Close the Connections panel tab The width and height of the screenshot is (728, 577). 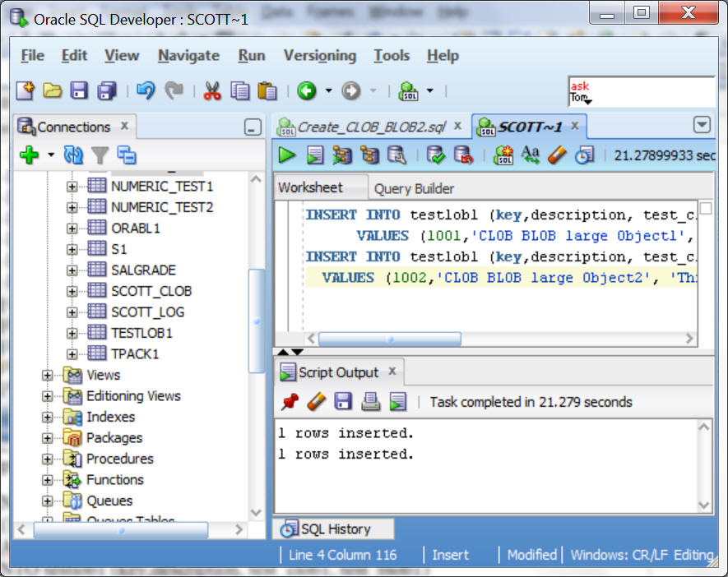(124, 126)
